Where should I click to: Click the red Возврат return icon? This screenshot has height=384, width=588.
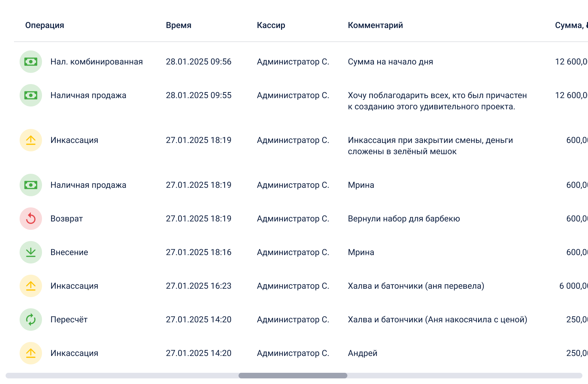(31, 219)
